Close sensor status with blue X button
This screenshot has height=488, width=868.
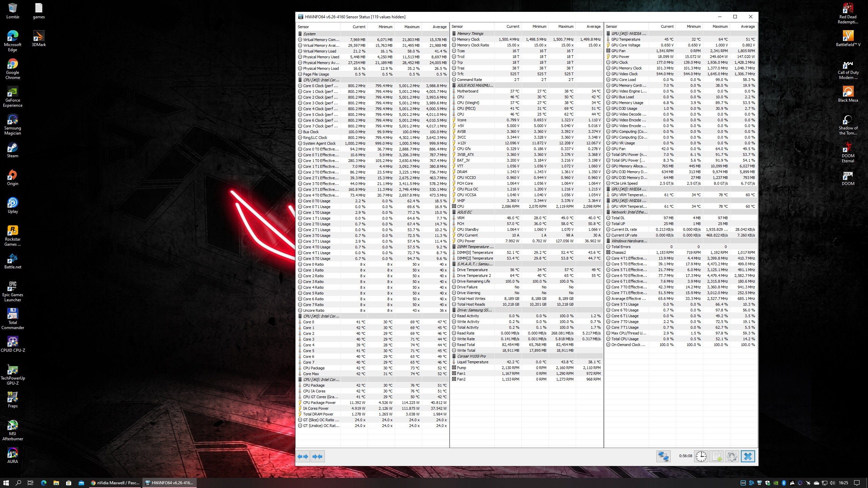[x=748, y=456]
